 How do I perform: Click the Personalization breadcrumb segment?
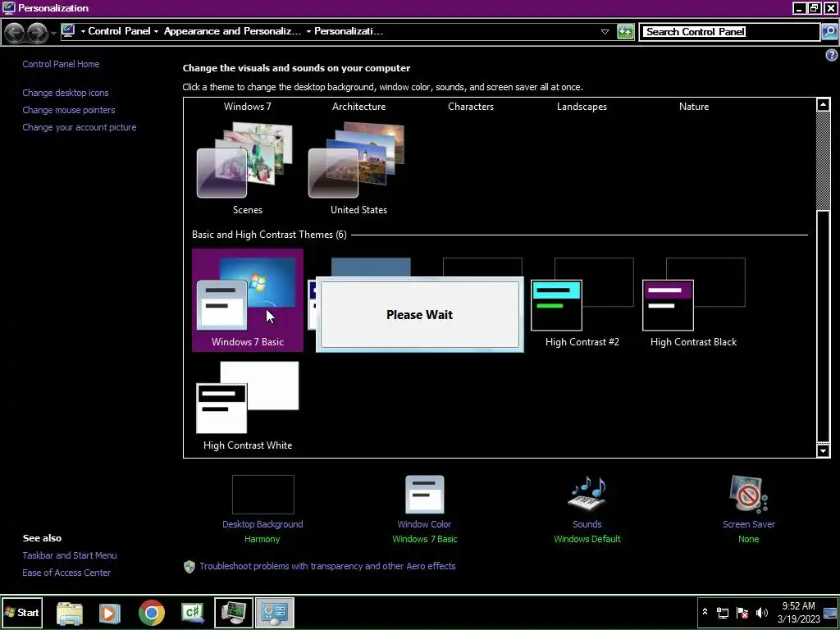tap(348, 31)
